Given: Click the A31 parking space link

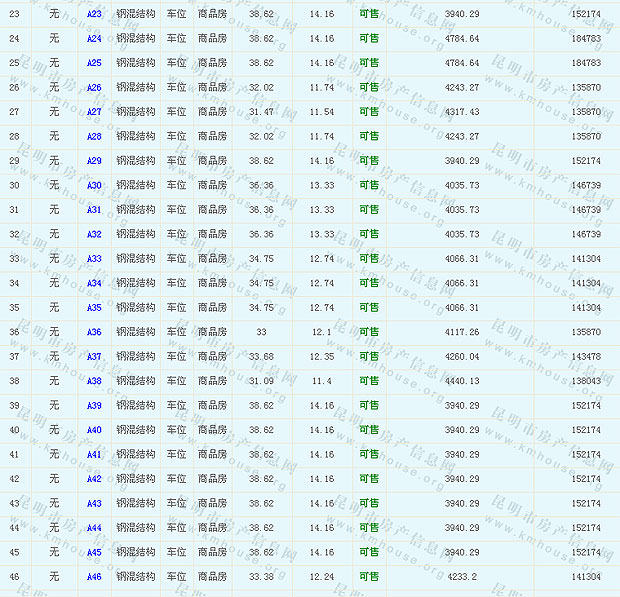Looking at the screenshot, I should tap(94, 210).
